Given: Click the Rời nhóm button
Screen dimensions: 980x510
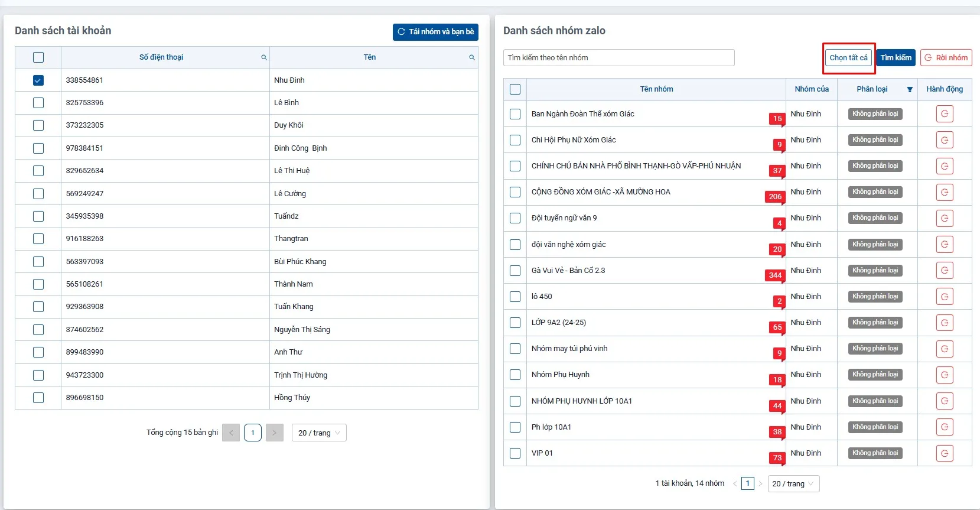Looking at the screenshot, I should coord(946,58).
